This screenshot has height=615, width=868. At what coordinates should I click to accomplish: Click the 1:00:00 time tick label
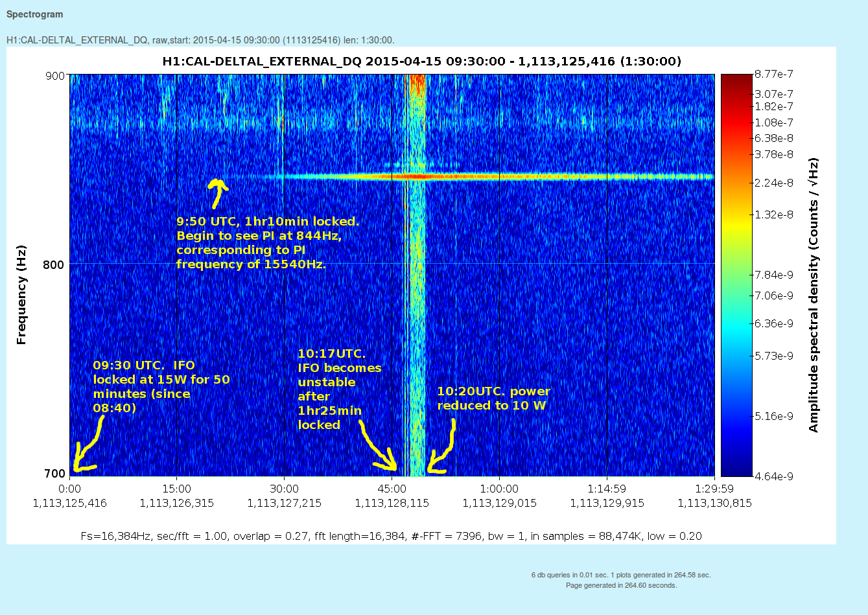pos(499,489)
